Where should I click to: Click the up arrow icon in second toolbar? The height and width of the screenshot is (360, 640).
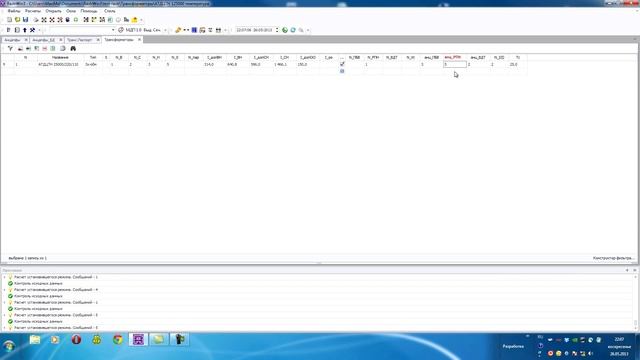click(x=24, y=30)
